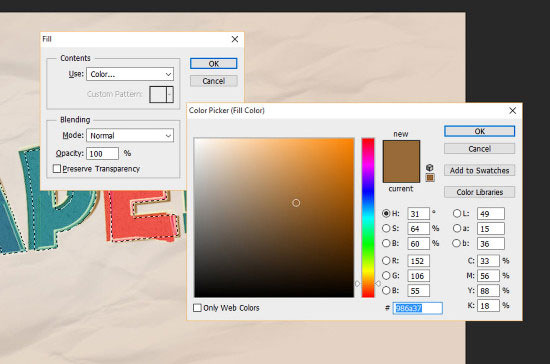The image size is (550, 364).
Task: Select the L lightness radio button
Action: tap(457, 213)
